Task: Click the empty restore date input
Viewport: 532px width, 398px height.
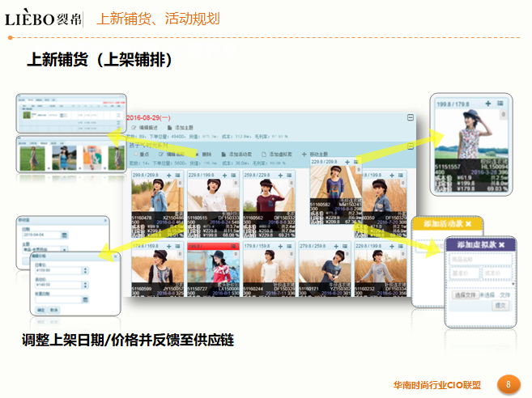Action: [58, 299]
